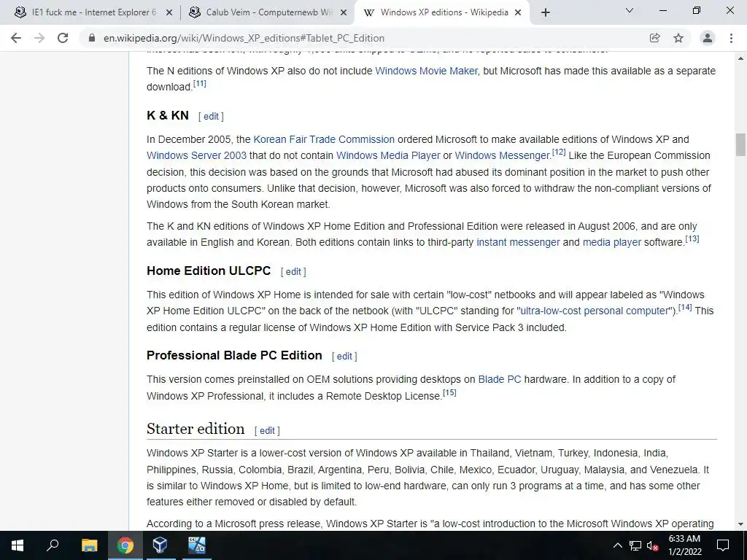This screenshot has width=747, height=560.
Task: Open Chrome three-dot menu
Action: tap(731, 38)
